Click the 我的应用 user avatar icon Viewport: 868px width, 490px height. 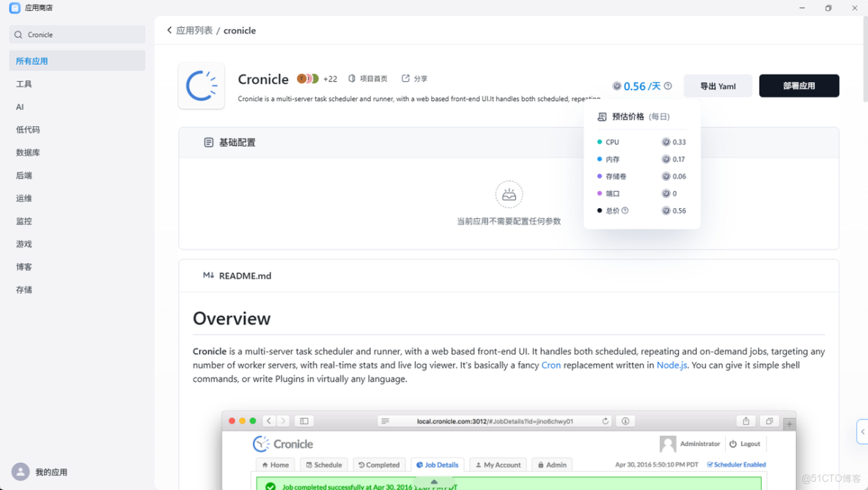(x=20, y=471)
